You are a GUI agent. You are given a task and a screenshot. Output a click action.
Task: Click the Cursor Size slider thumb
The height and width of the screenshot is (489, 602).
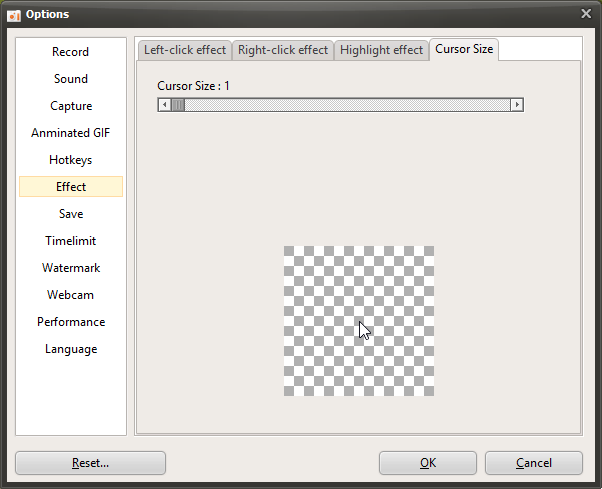click(177, 104)
